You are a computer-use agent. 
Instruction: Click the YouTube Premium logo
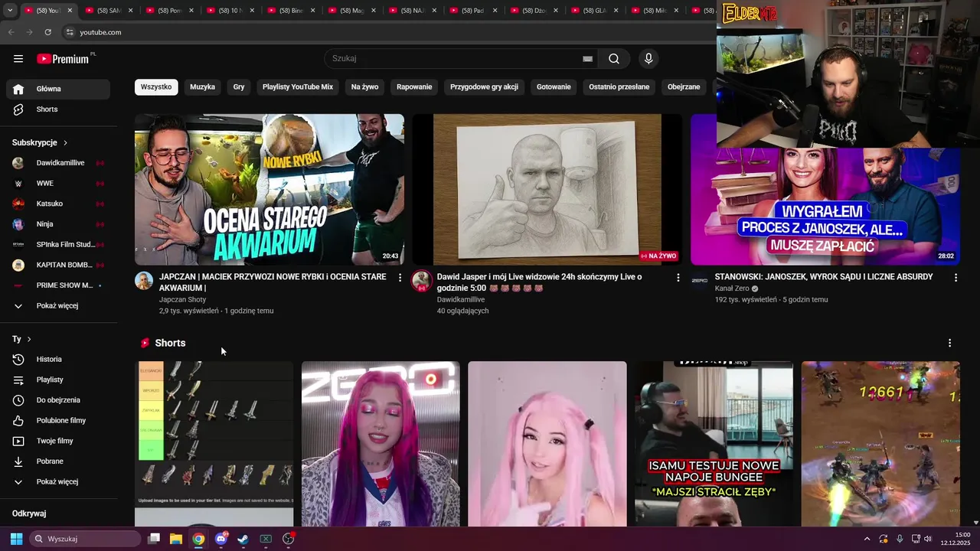(64, 59)
